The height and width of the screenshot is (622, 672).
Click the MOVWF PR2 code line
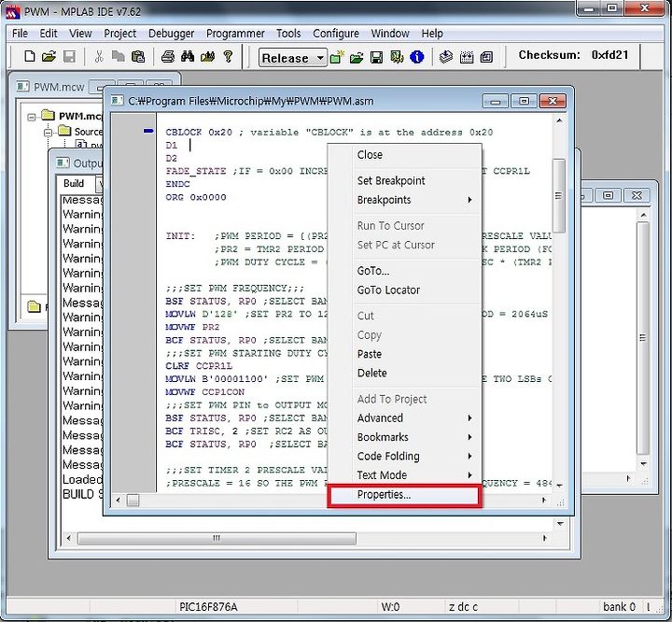[x=192, y=327]
